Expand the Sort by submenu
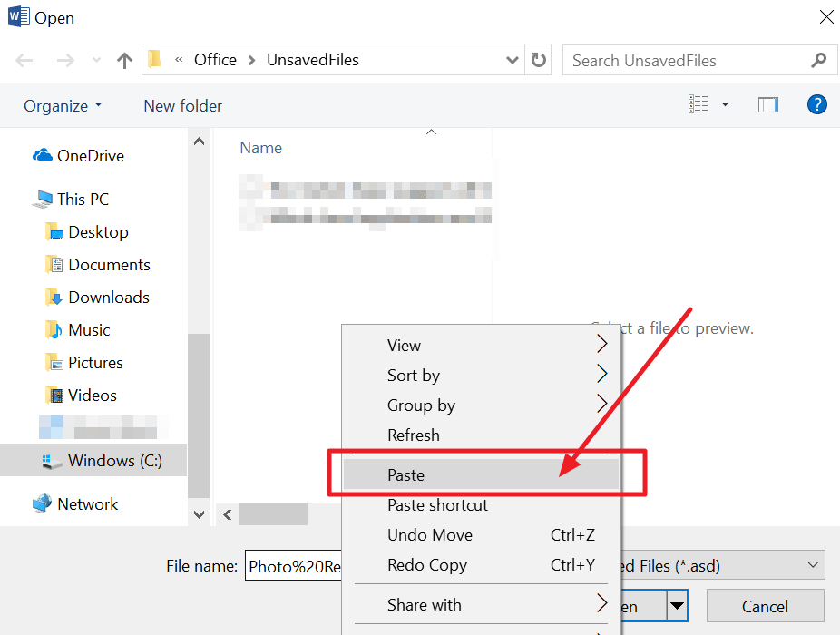This screenshot has width=840, height=635. [x=414, y=376]
